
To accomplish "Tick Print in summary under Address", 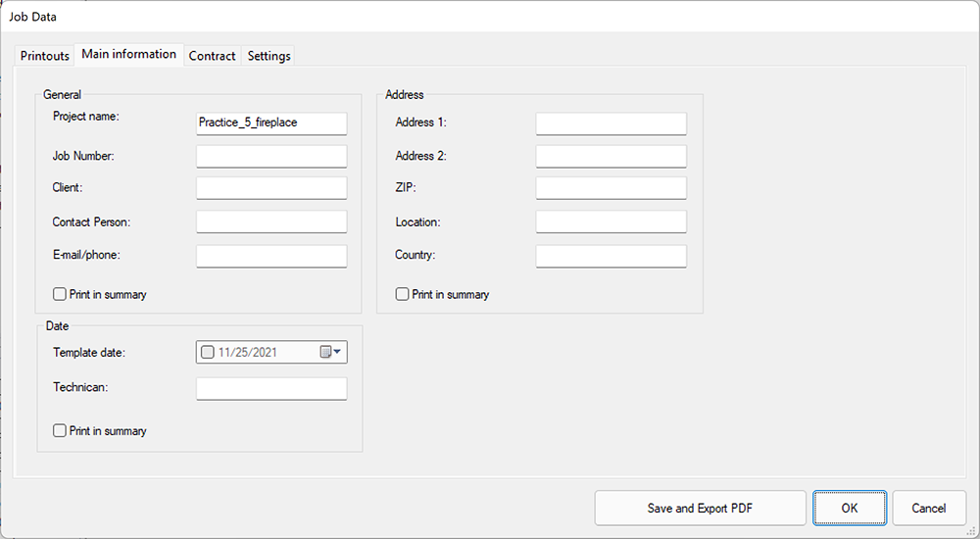I will tap(402, 294).
